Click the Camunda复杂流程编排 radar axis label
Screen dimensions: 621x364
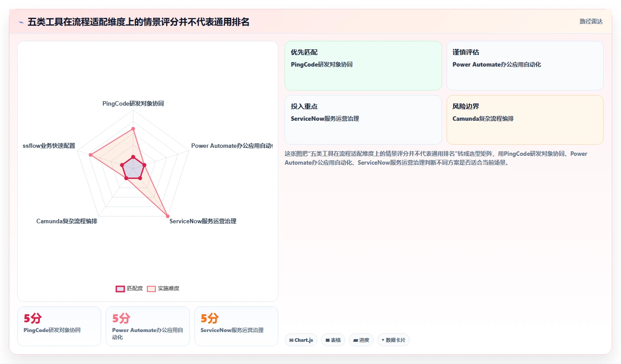point(67,221)
